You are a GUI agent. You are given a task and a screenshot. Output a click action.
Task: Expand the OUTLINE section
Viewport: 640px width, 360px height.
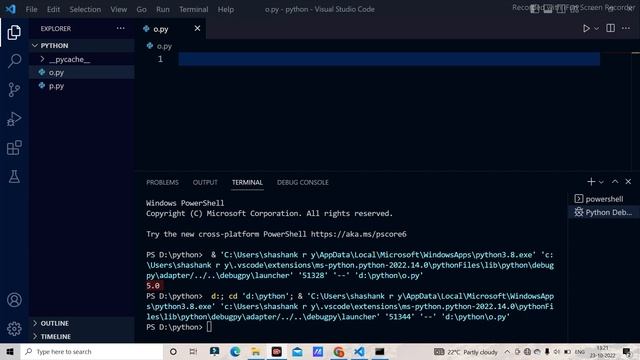coord(82,323)
